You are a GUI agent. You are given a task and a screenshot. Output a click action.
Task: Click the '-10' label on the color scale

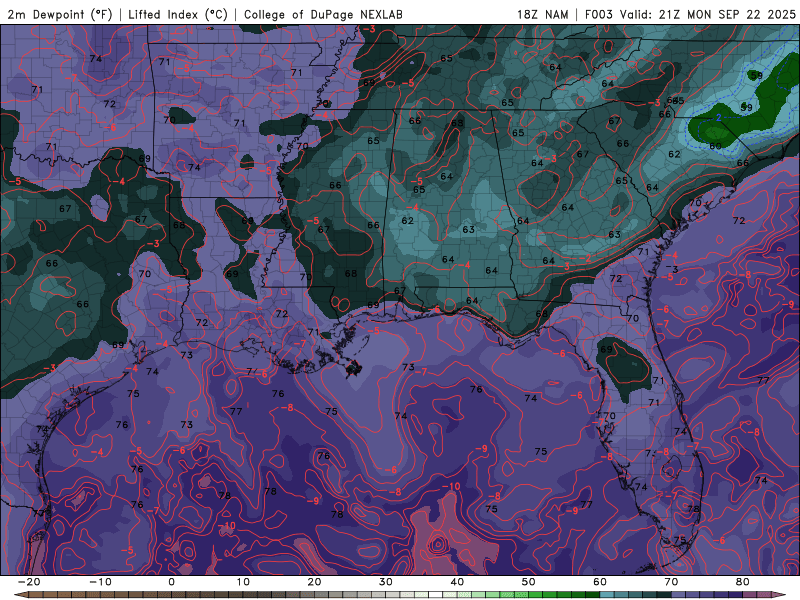coord(100,582)
